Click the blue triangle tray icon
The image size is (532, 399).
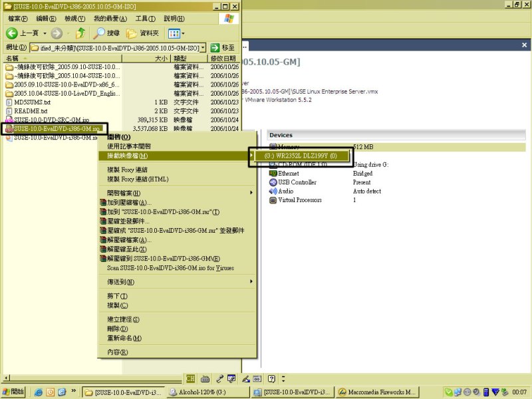tap(495, 392)
